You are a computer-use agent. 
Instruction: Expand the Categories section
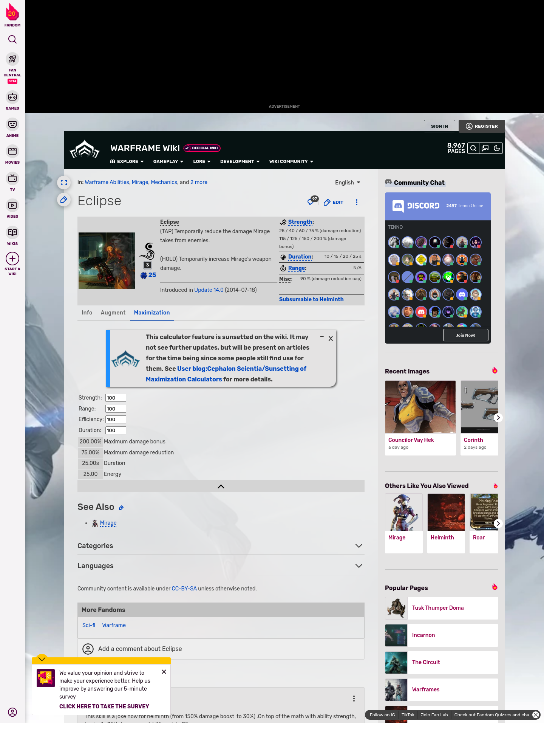tap(221, 546)
